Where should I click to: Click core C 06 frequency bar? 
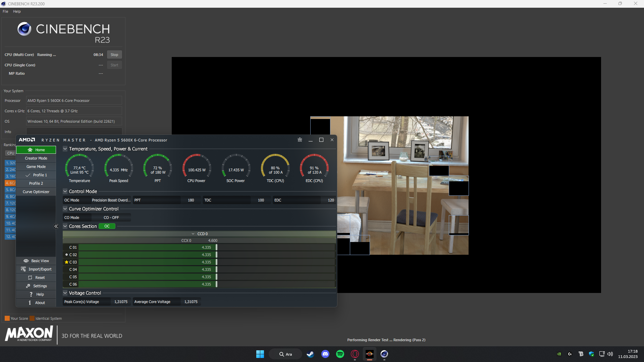[x=207, y=284]
